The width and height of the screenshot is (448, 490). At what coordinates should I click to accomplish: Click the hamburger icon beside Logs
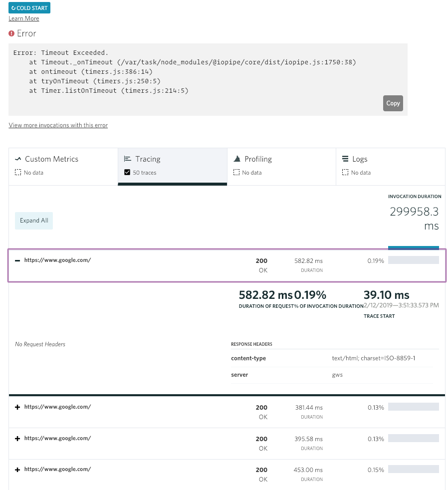[x=345, y=159]
